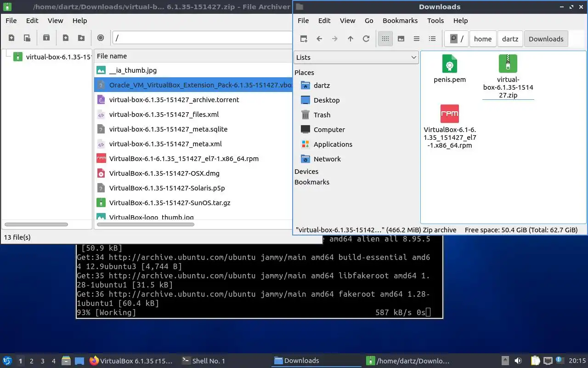
Task: Go forward using the right arrow icon
Action: click(335, 39)
